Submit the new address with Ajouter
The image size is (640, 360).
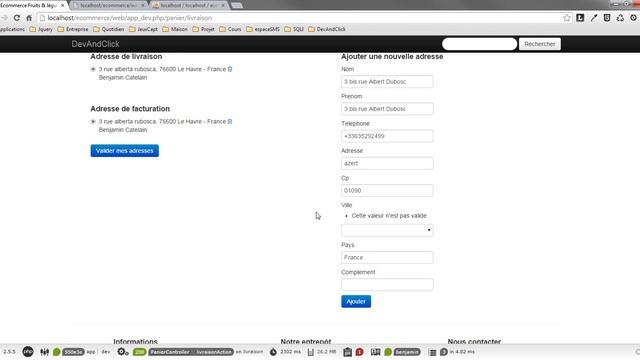tap(356, 301)
